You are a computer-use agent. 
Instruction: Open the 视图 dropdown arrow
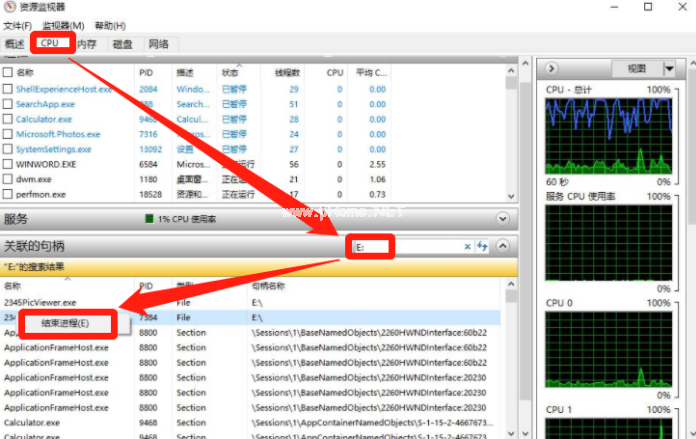pyautogui.click(x=668, y=69)
